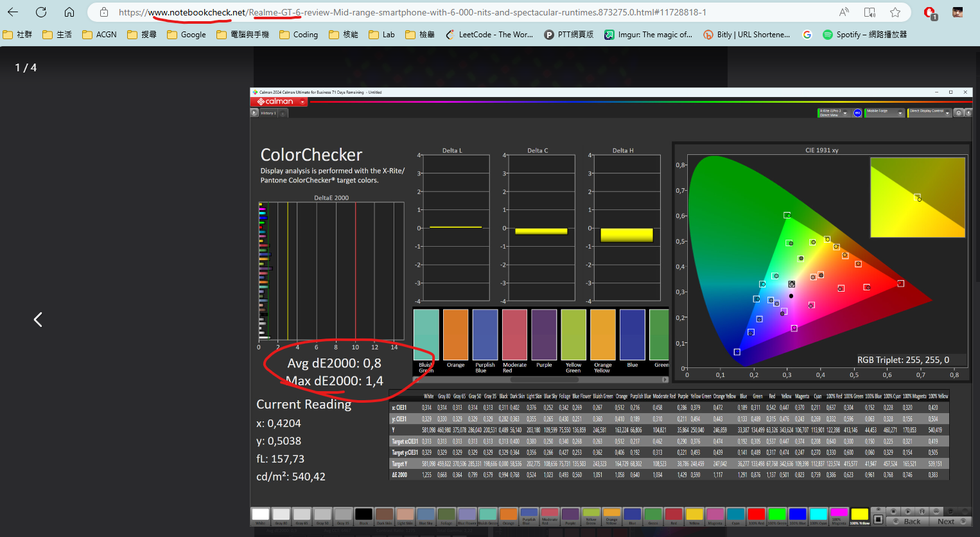Select the 100% Blue swatch in bottom strip
The width and height of the screenshot is (980, 537).
tap(798, 516)
